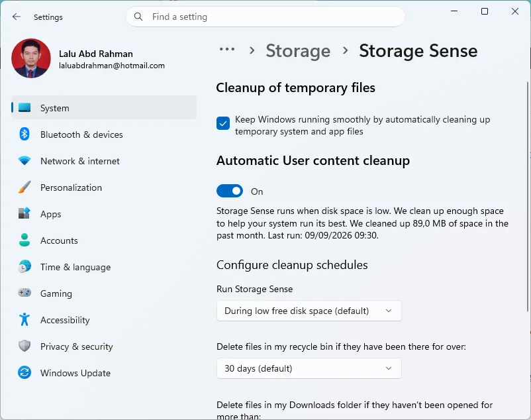Open Run Storage Sense dropdown
The width and height of the screenshot is (531, 420).
(x=309, y=311)
